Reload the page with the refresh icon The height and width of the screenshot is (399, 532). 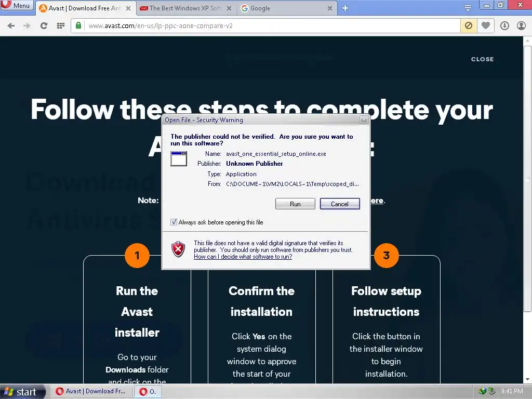[44, 26]
